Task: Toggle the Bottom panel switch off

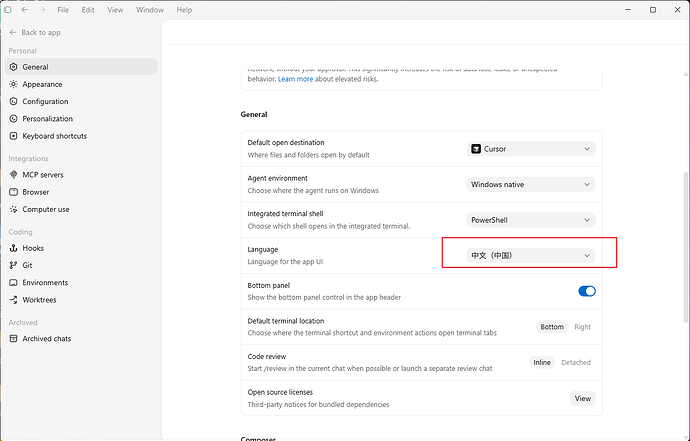Action: pyautogui.click(x=587, y=291)
